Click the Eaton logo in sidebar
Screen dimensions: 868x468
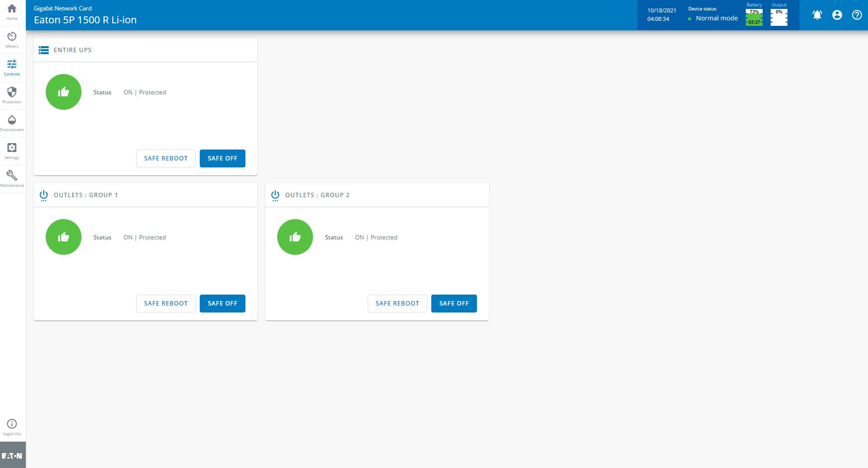pyautogui.click(x=12, y=456)
